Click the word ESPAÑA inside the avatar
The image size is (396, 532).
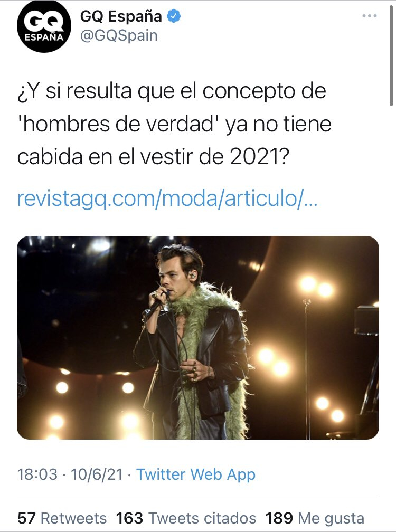pyautogui.click(x=44, y=37)
